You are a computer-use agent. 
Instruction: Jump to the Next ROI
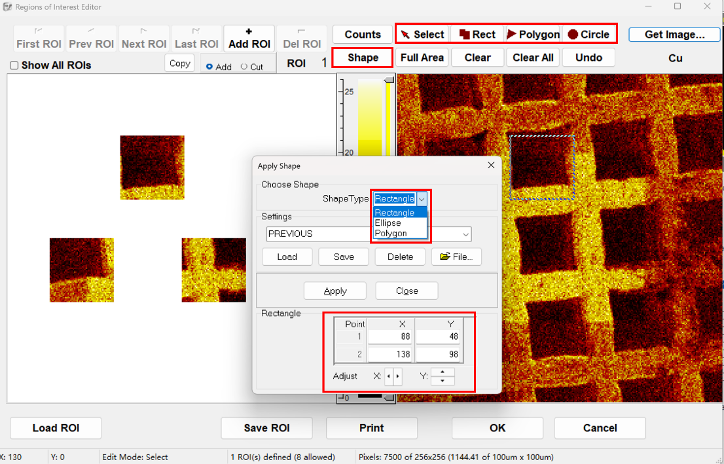pyautogui.click(x=144, y=38)
